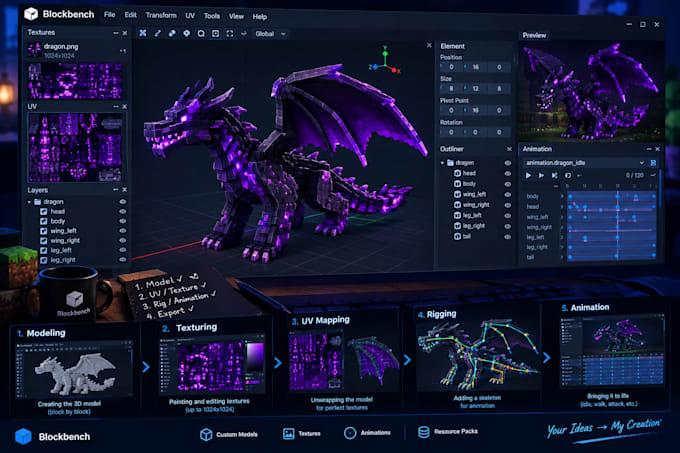Image resolution: width=680 pixels, height=453 pixels.
Task: Toggle eye for wing_left in Outliner
Action: (x=507, y=195)
